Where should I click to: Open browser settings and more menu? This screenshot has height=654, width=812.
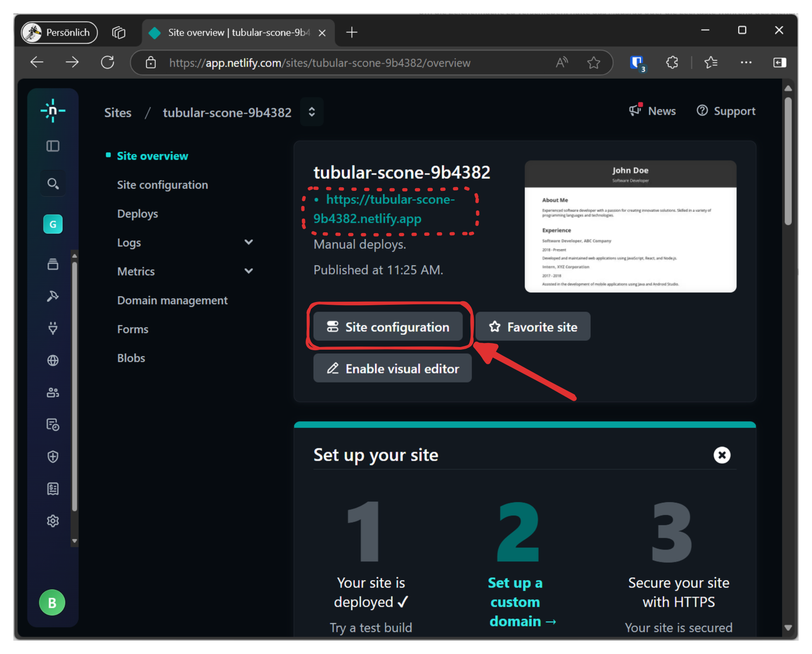tap(746, 63)
